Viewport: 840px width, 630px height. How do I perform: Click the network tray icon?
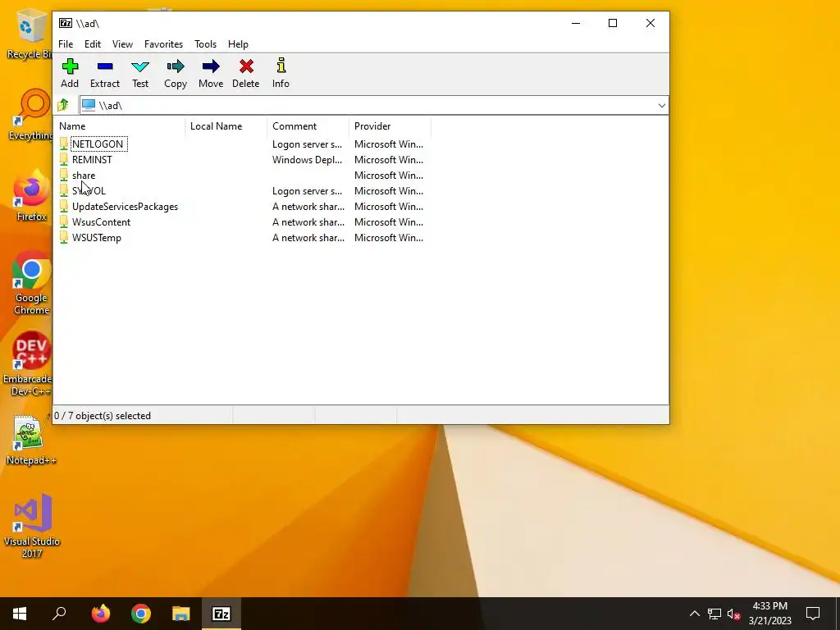pos(714,614)
